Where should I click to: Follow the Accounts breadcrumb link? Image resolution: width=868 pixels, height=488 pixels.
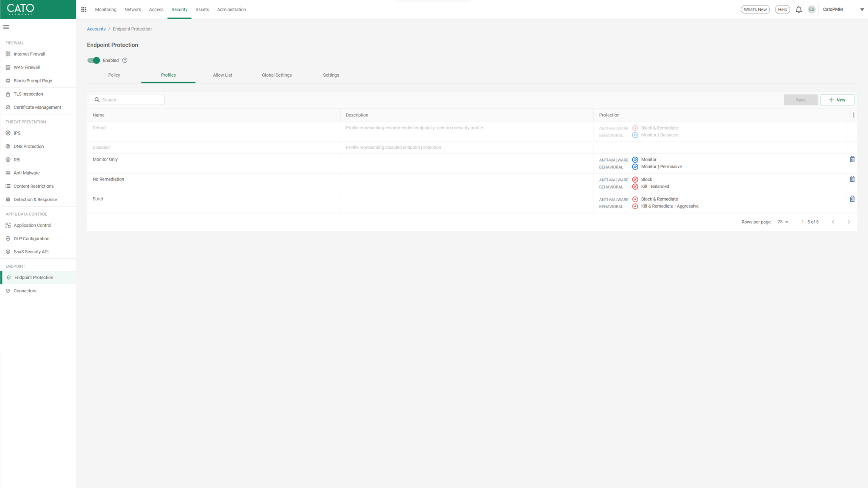pyautogui.click(x=96, y=29)
